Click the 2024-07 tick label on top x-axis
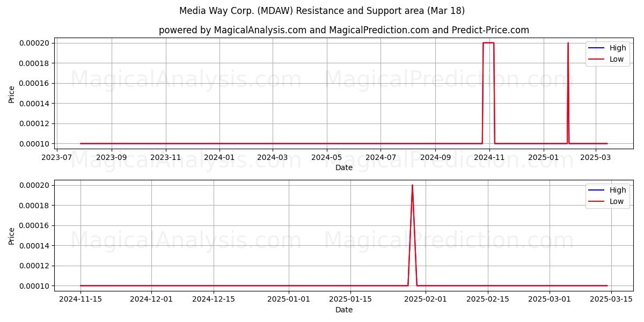This screenshot has width=644, height=322. pos(380,157)
